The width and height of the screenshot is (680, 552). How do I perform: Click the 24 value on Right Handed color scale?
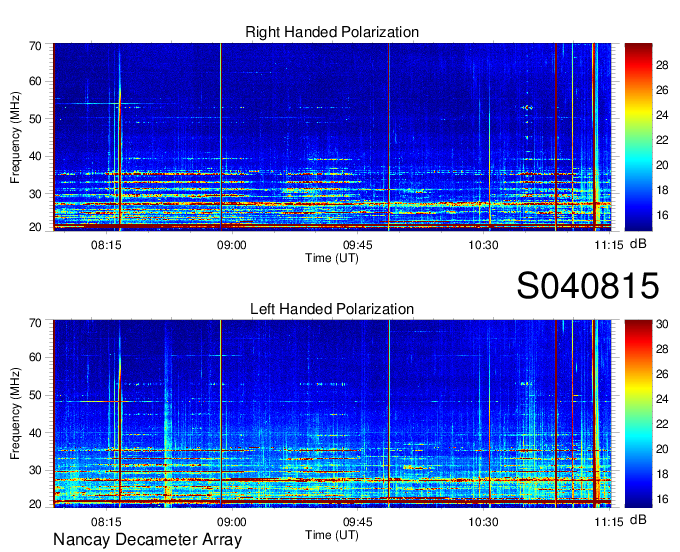click(662, 115)
